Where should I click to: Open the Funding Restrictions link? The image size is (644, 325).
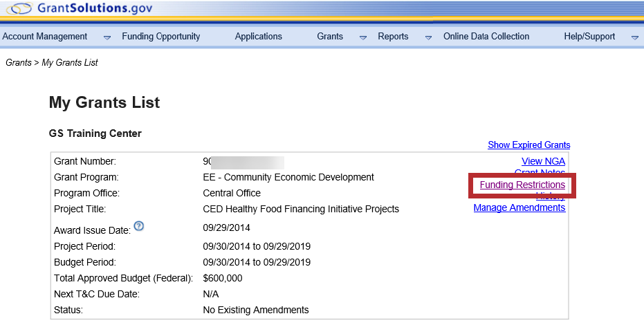pos(522,185)
